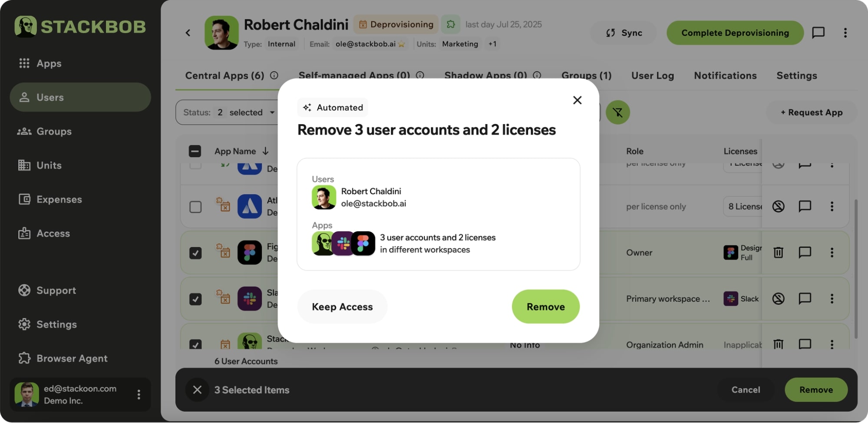868x423 pixels.
Task: Open Expenses in the sidebar
Action: (50, 199)
